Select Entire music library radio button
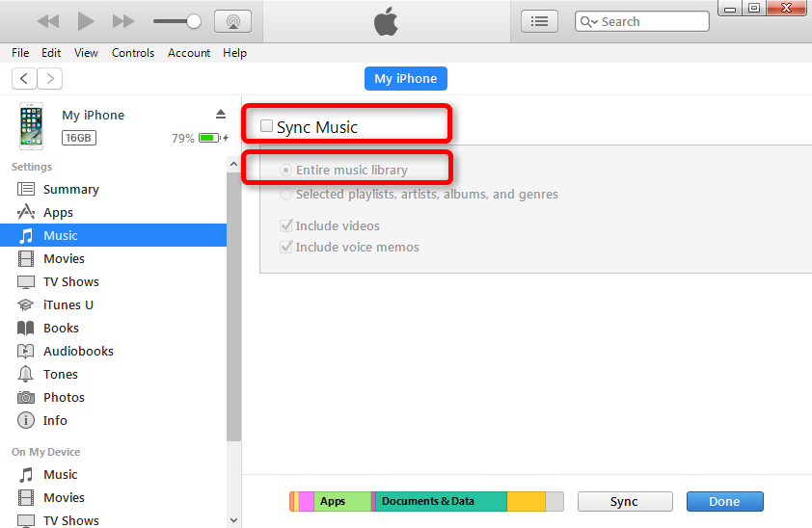Screen dimensions: 812x528 click(285, 170)
